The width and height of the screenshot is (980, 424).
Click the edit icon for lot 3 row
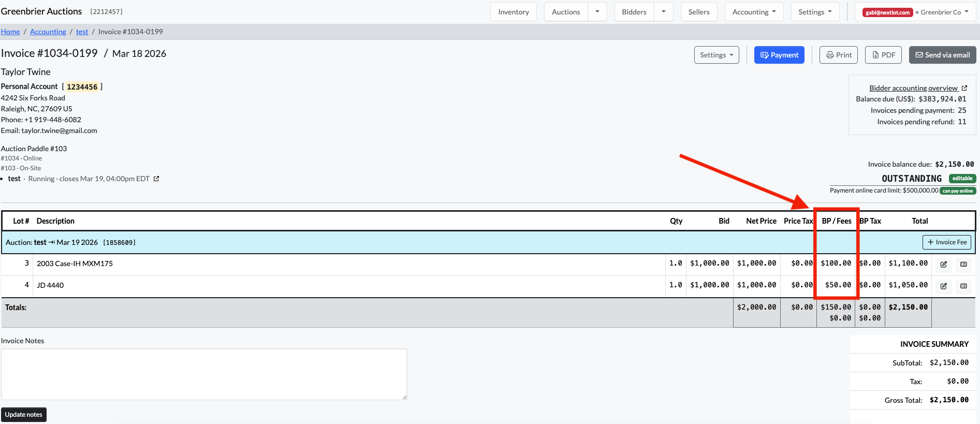pos(944,264)
